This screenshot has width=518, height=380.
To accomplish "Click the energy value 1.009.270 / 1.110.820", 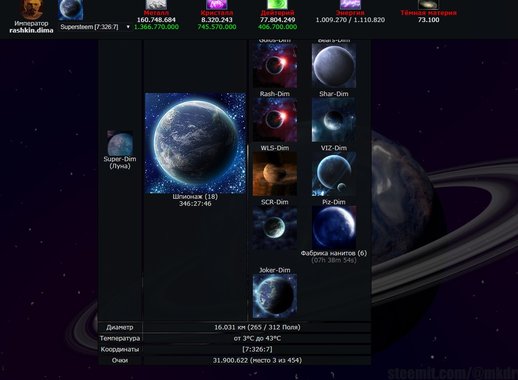I will click(x=350, y=20).
